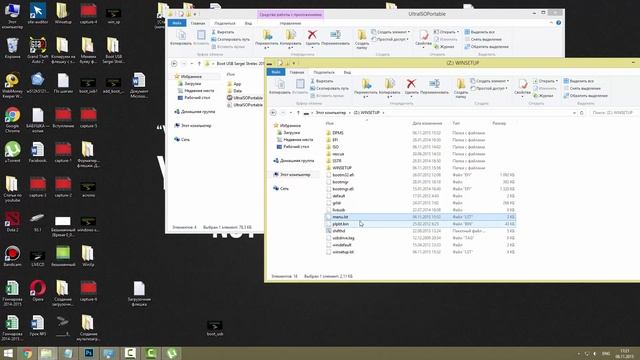This screenshot has height=360, width=640.
Task: Select the Bandicam desktop icon
Action: [x=12, y=256]
